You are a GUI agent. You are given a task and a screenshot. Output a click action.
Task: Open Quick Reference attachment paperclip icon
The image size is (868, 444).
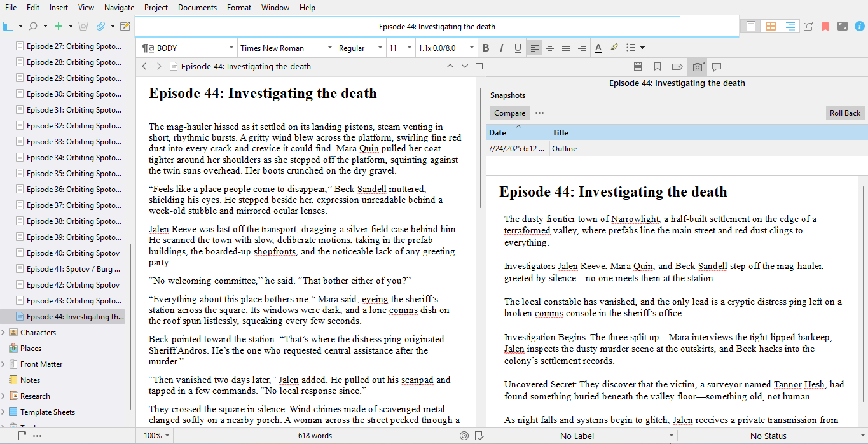[x=100, y=27]
